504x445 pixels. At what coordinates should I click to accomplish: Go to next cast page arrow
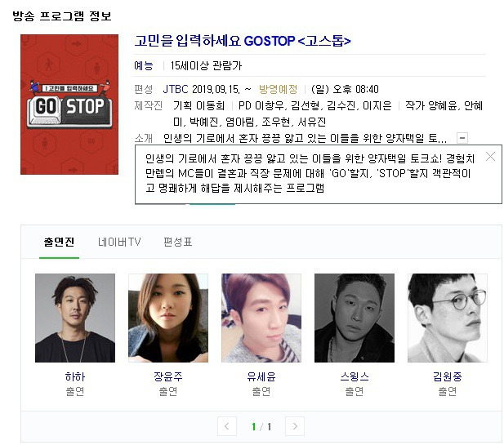[x=295, y=426]
